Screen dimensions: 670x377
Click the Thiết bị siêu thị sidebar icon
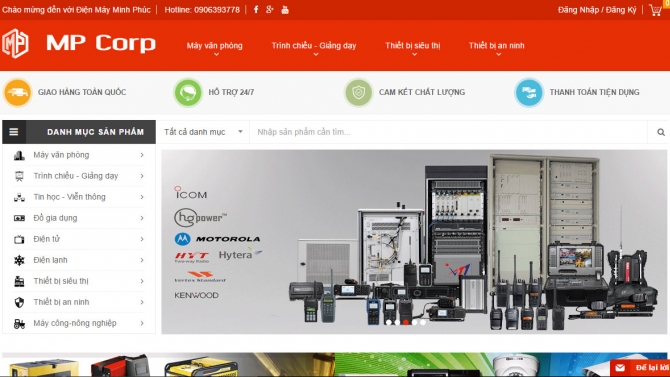[x=19, y=281]
